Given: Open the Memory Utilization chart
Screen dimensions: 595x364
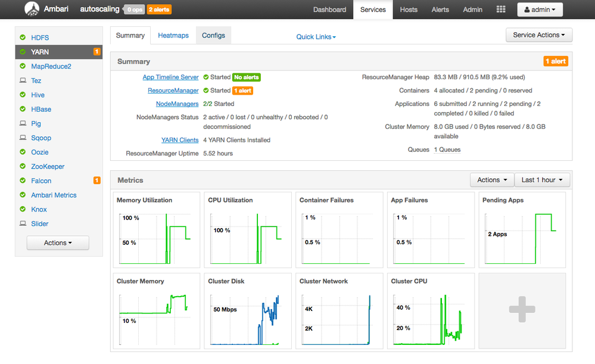Looking at the screenshot, I should (156, 230).
